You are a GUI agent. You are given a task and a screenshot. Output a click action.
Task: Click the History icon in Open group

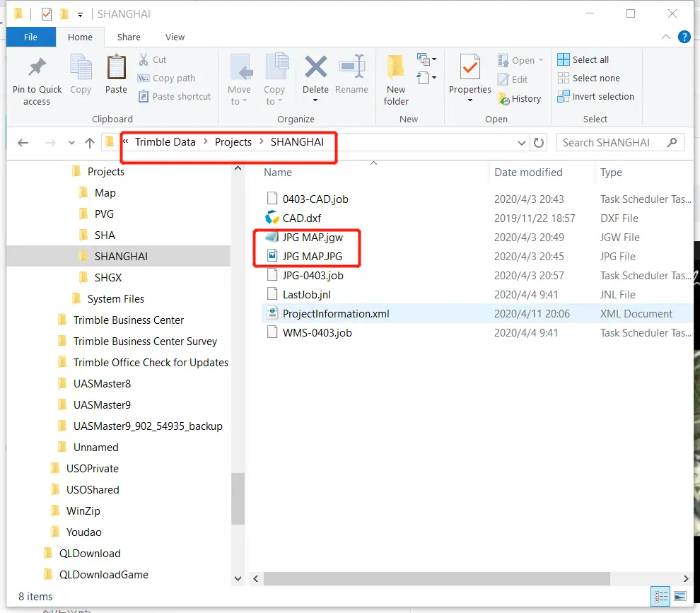click(503, 99)
